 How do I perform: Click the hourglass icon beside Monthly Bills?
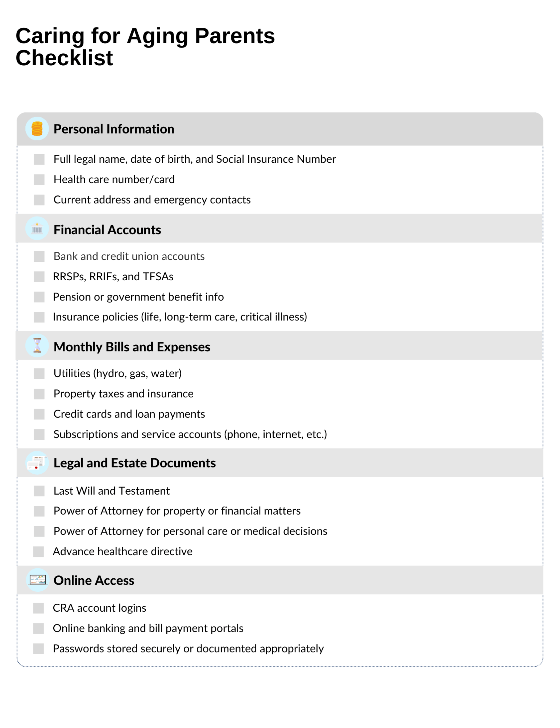37,345
